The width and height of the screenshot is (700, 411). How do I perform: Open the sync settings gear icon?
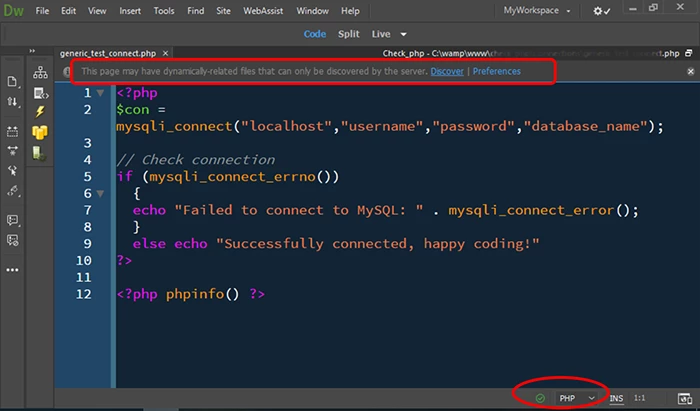tap(601, 11)
